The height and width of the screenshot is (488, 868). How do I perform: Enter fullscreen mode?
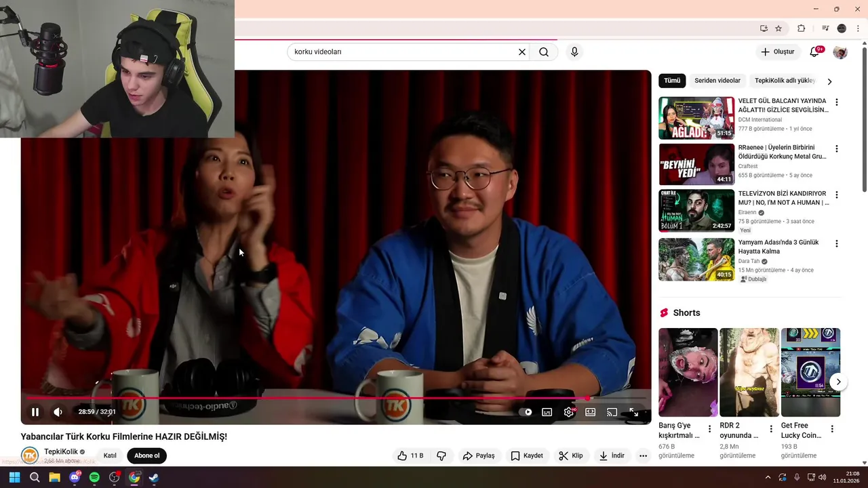[633, 412]
